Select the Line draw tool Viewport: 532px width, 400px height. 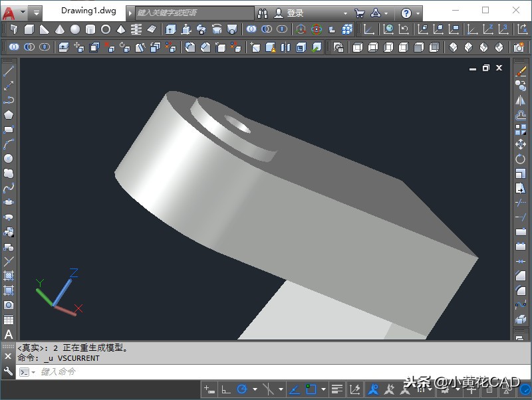point(9,70)
